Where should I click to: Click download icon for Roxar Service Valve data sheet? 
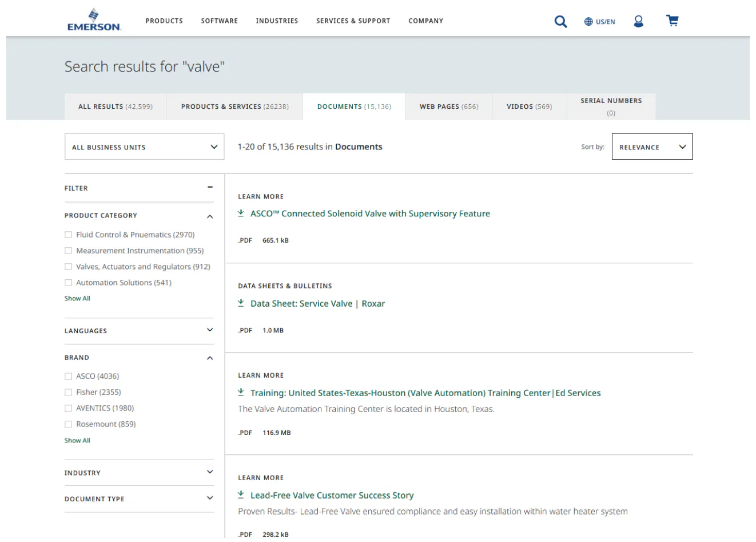coord(241,303)
